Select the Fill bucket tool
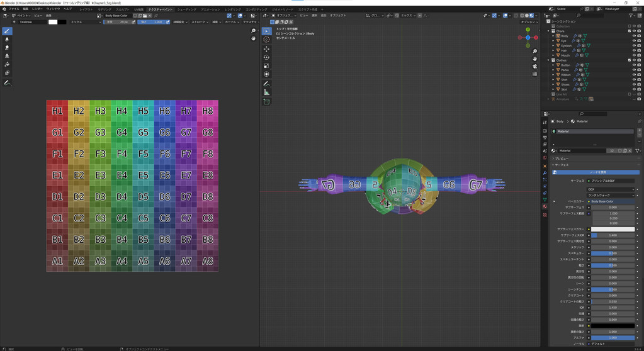Image resolution: width=644 pixels, height=351 pixels. [7, 64]
